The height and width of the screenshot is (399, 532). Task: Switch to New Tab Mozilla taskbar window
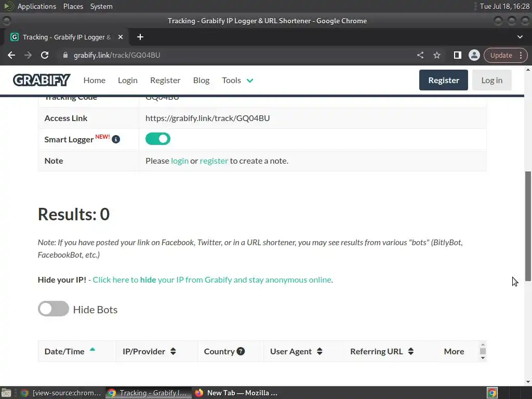pyautogui.click(x=236, y=393)
